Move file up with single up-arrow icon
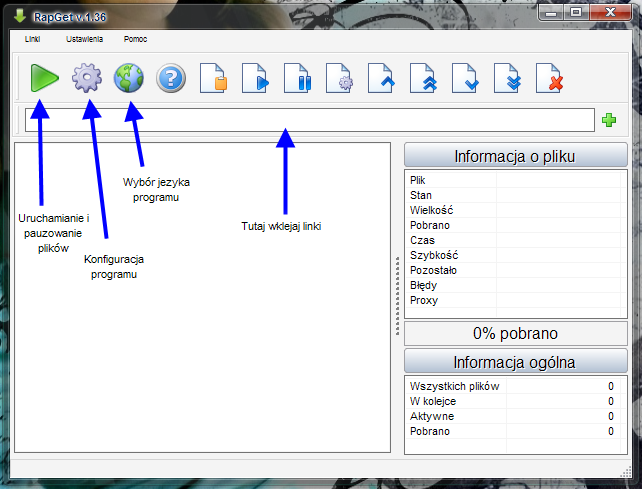 click(x=382, y=78)
